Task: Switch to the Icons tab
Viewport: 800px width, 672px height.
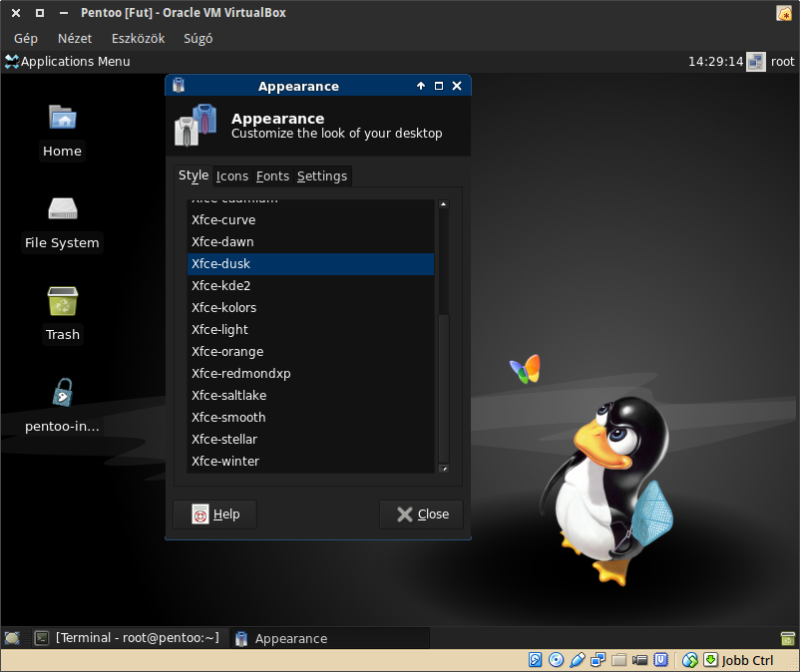Action: 232,176
